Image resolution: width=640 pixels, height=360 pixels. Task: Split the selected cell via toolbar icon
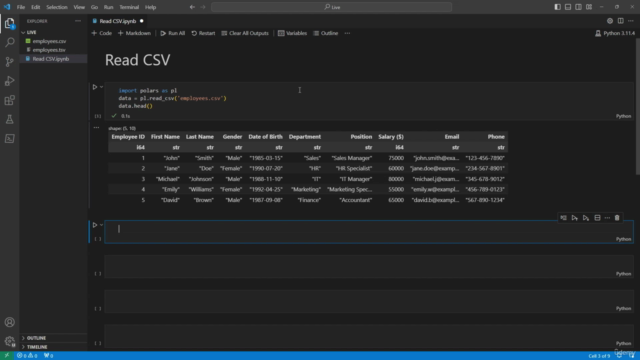pos(598,218)
